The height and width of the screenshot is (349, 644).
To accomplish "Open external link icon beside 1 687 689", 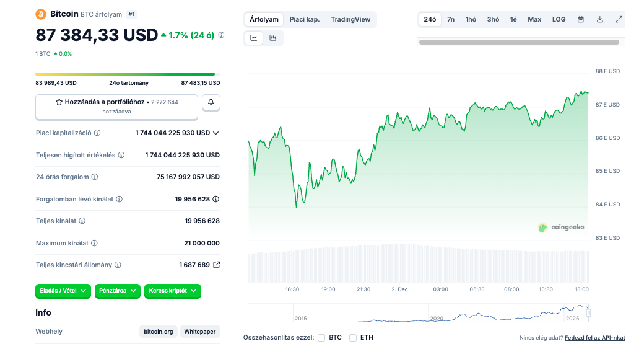I will (217, 265).
